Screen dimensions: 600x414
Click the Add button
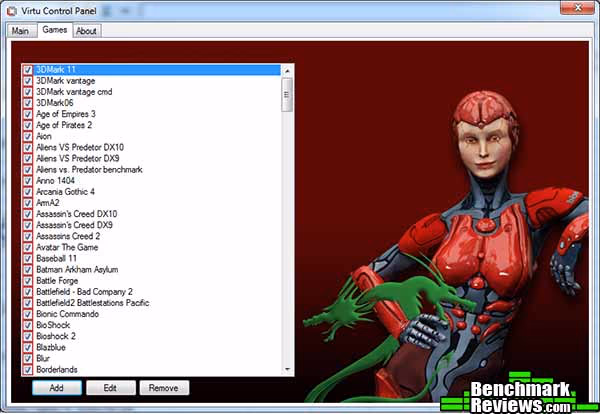point(57,388)
